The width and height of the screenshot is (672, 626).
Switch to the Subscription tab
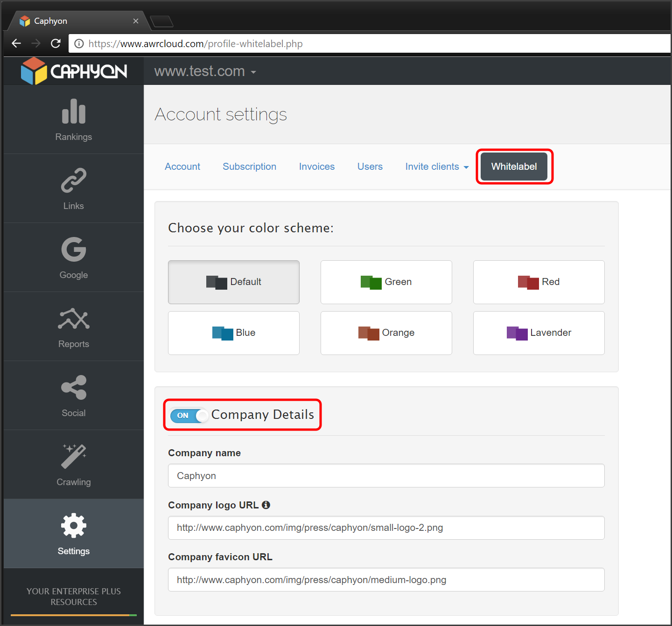(250, 167)
